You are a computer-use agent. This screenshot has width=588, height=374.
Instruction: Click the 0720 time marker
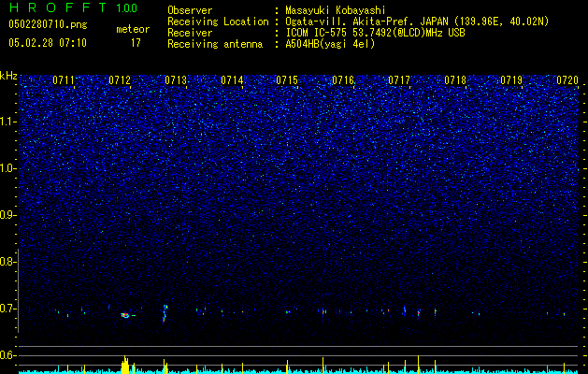tap(567, 79)
